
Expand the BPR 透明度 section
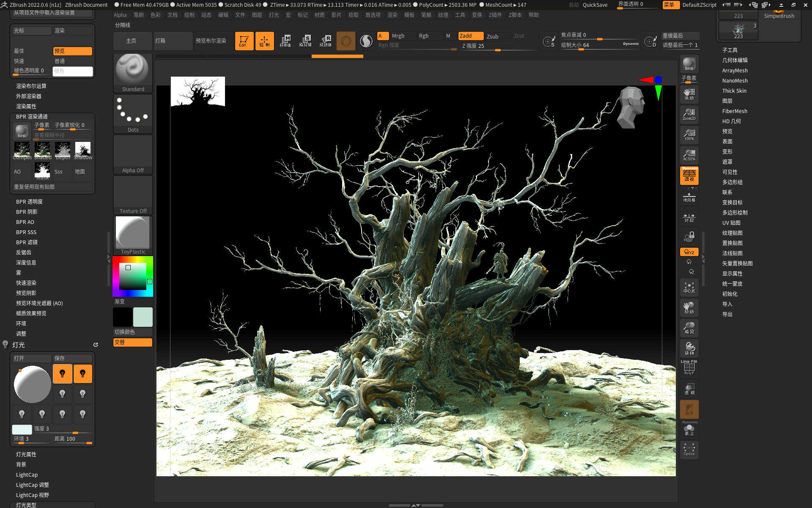click(29, 202)
